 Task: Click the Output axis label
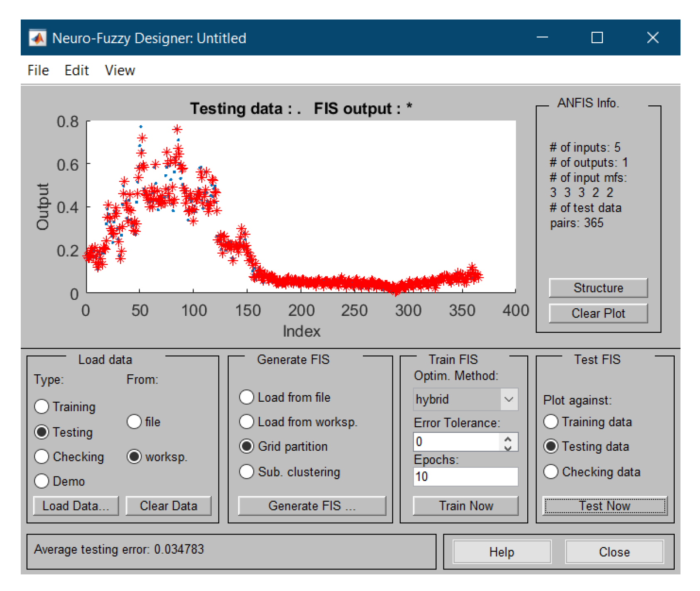(x=43, y=207)
